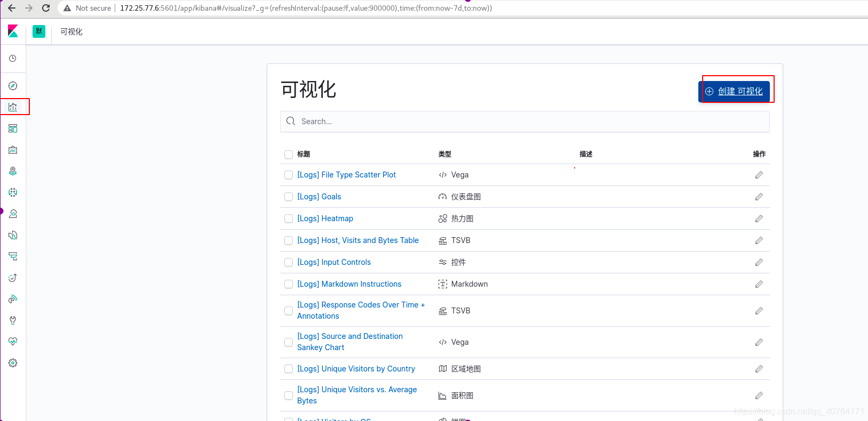This screenshot has width=868, height=421.
Task: Open [Logs] Response Codes Over Time + Annotations
Action: (x=361, y=310)
